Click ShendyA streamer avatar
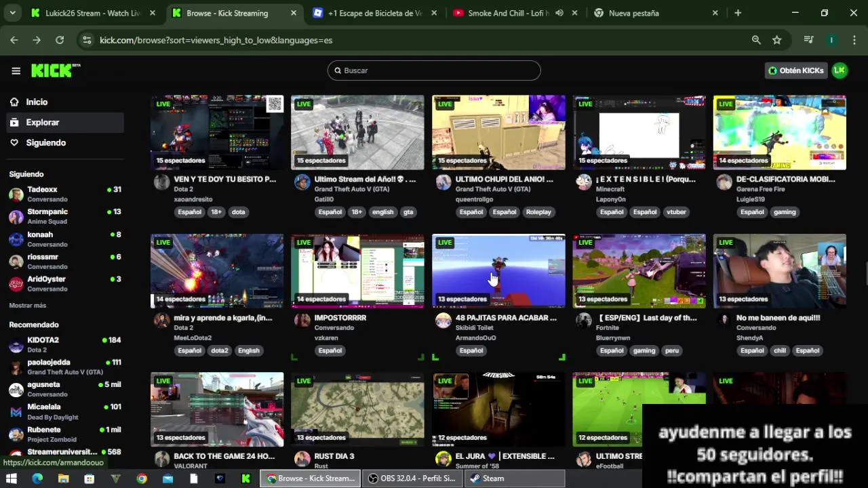This screenshot has height=488, width=868. (x=724, y=321)
